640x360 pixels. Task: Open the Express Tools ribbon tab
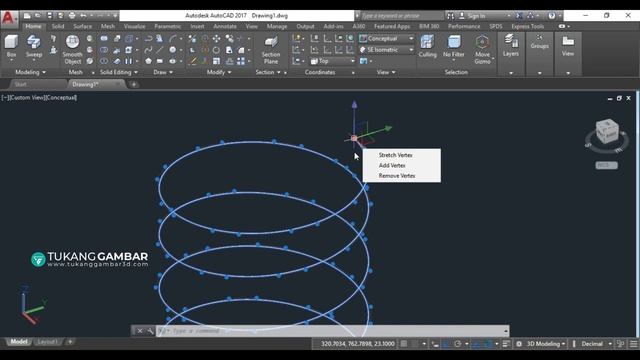(x=527, y=26)
